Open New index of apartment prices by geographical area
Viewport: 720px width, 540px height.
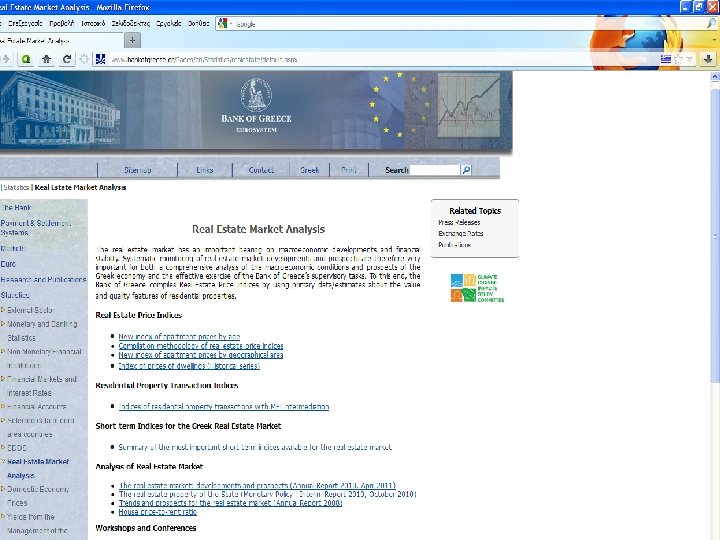201,355
